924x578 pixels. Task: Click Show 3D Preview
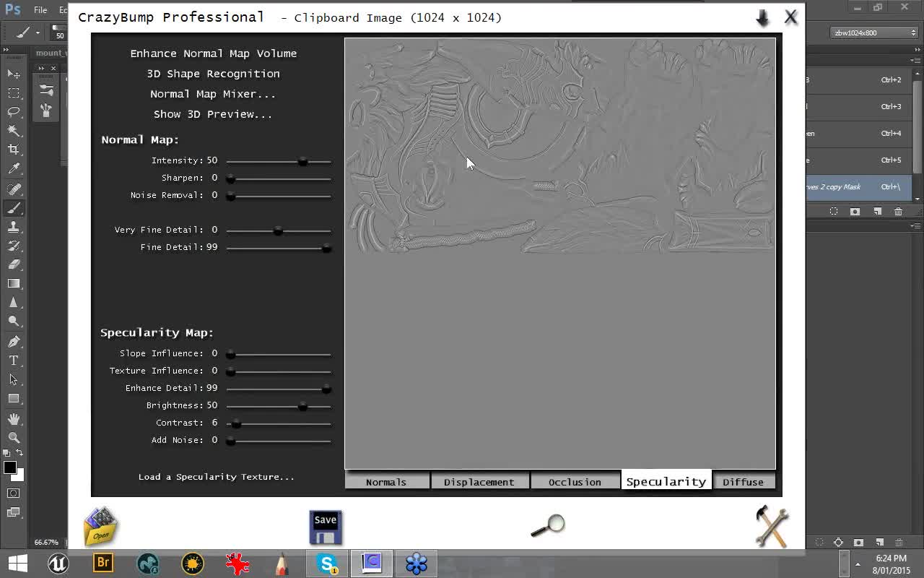[x=213, y=114]
